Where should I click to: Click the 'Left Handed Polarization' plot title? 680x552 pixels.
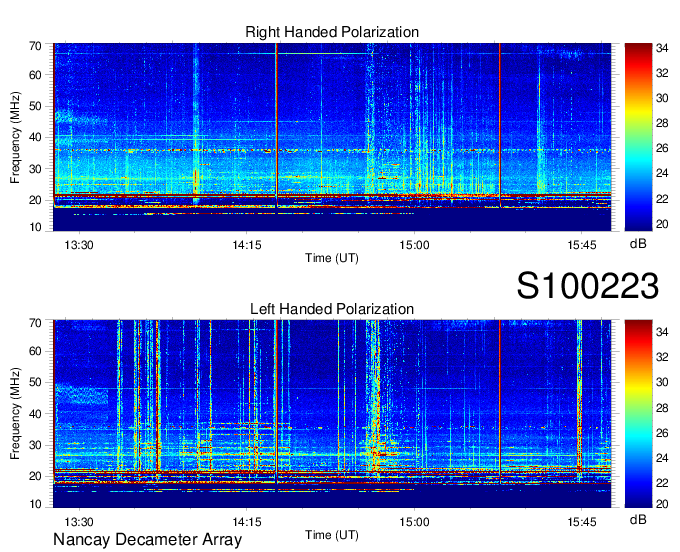332,309
